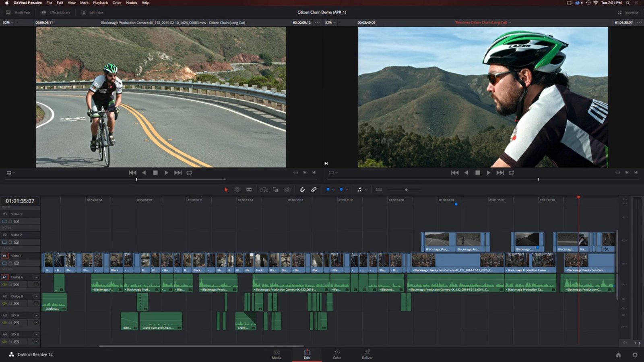This screenshot has width=644, height=362.
Task: Toggle linked selection in the timeline toolbar
Action: (314, 189)
